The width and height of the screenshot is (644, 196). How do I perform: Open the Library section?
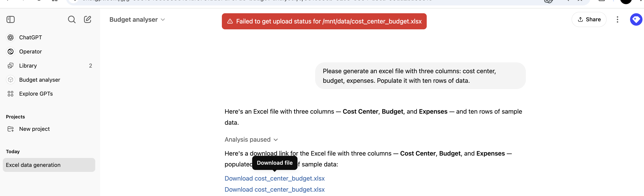point(27,66)
